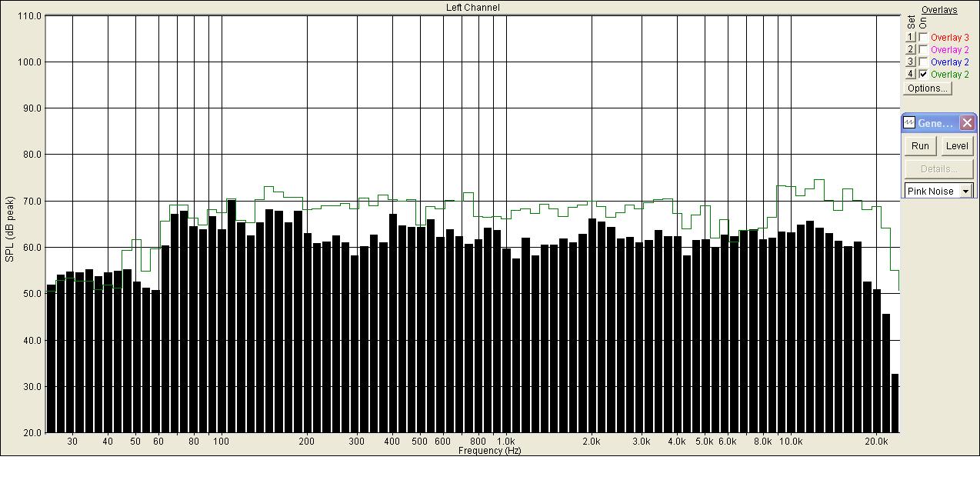Disable the green Overlay 2 checkbox

click(x=923, y=74)
